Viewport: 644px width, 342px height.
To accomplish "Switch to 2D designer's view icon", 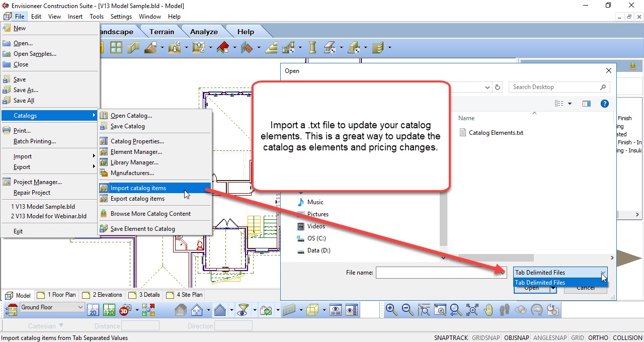I will click(x=110, y=310).
